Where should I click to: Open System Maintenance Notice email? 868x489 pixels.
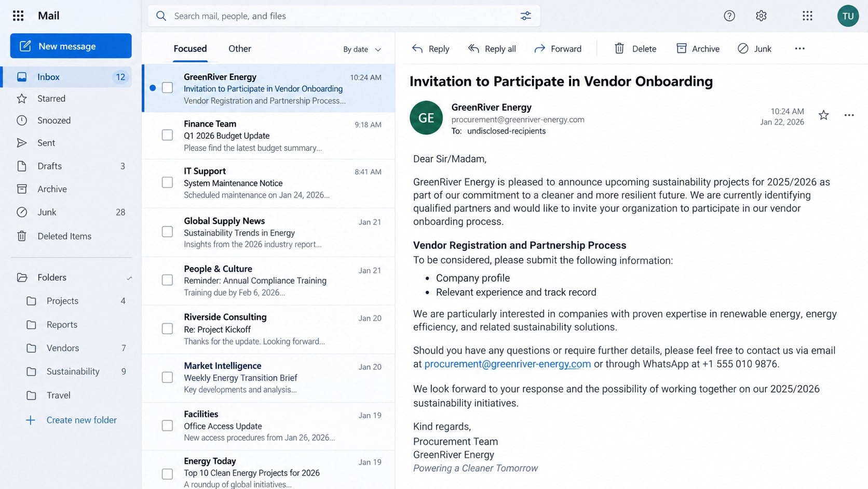coord(268,183)
